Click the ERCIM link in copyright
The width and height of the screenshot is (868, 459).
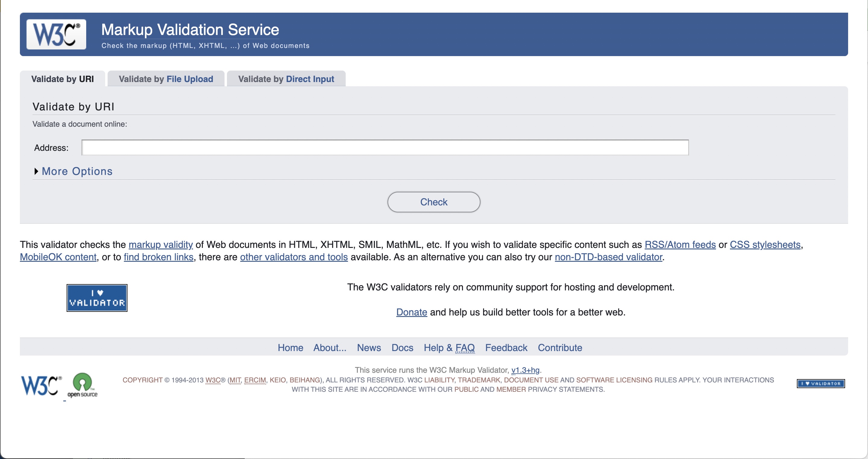255,380
